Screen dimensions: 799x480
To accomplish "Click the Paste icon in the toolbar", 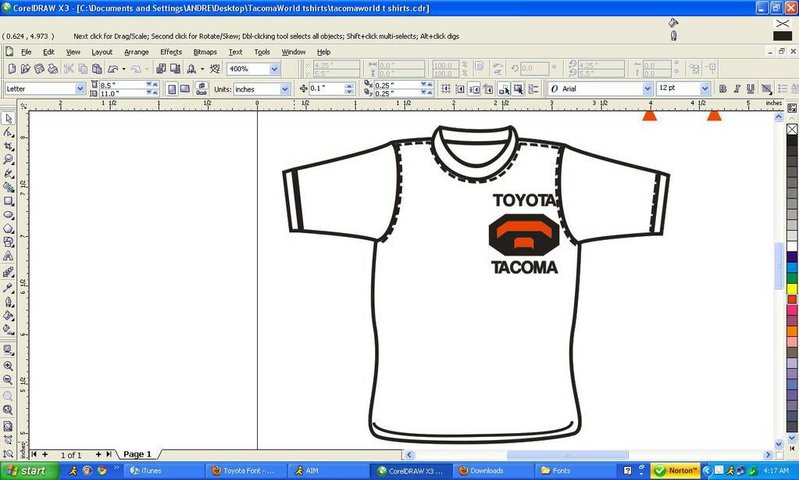I will pyautogui.click(x=97, y=68).
